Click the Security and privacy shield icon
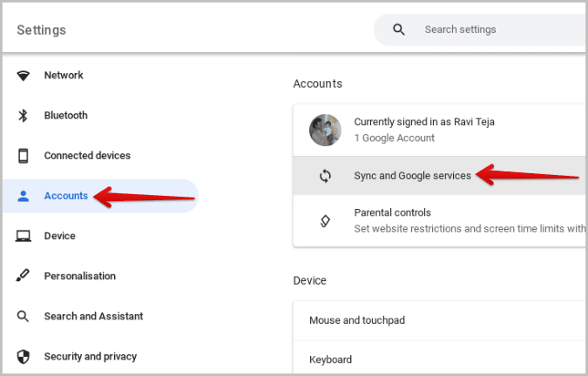The height and width of the screenshot is (376, 588). click(24, 357)
